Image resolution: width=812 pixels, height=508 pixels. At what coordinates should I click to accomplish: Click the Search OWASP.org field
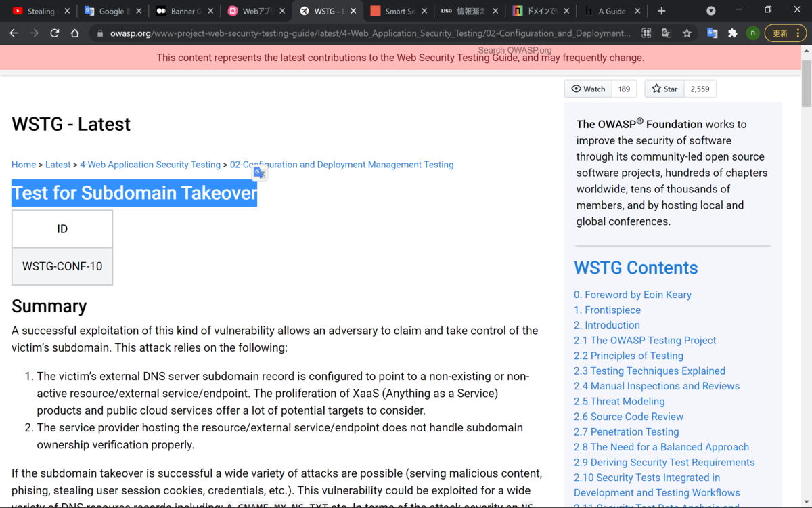(514, 50)
